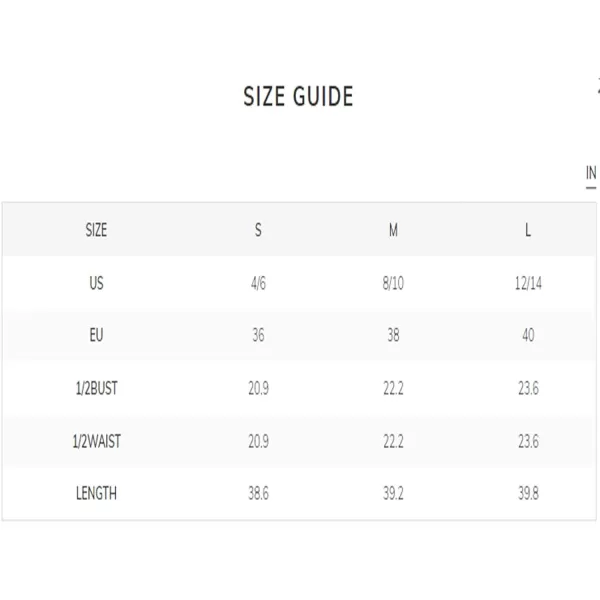Screen dimensions: 600x600
Task: Click the EU row label
Action: [x=96, y=335]
